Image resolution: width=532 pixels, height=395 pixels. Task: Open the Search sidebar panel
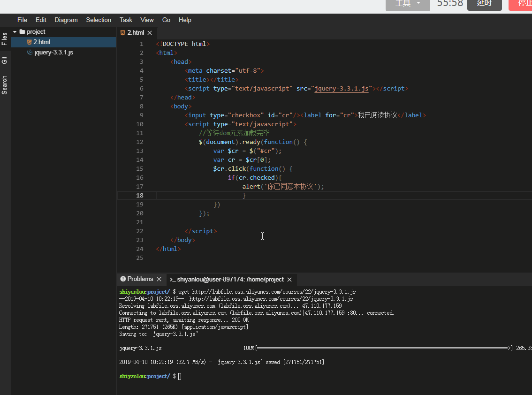pyautogui.click(x=4, y=85)
